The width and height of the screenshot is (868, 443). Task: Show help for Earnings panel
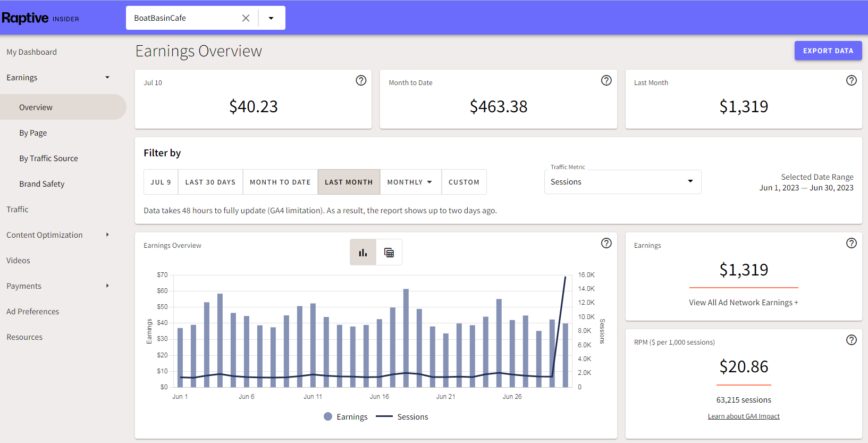pos(852,243)
